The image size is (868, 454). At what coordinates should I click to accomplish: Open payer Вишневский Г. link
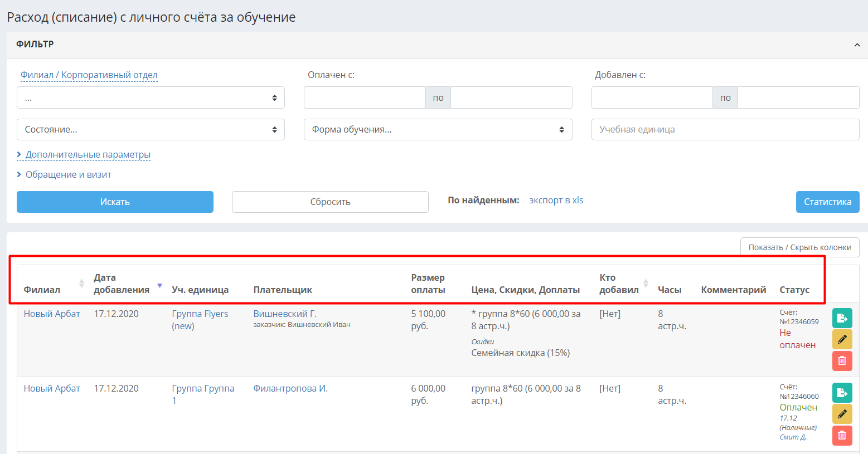click(x=285, y=314)
